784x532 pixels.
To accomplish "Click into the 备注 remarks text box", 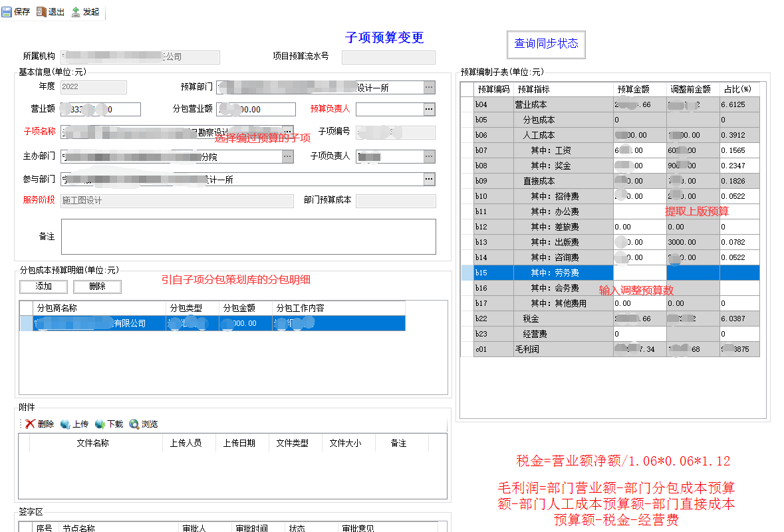I will click(249, 237).
